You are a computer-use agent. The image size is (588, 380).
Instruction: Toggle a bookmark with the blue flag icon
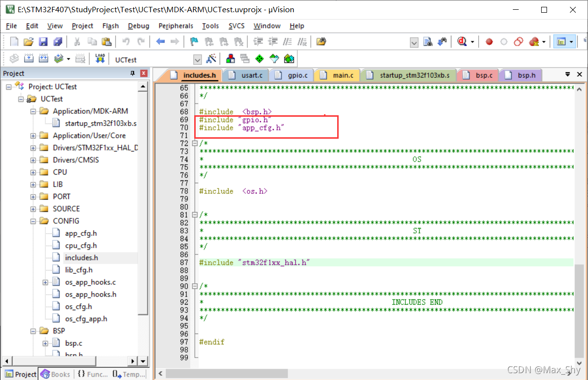click(x=194, y=42)
